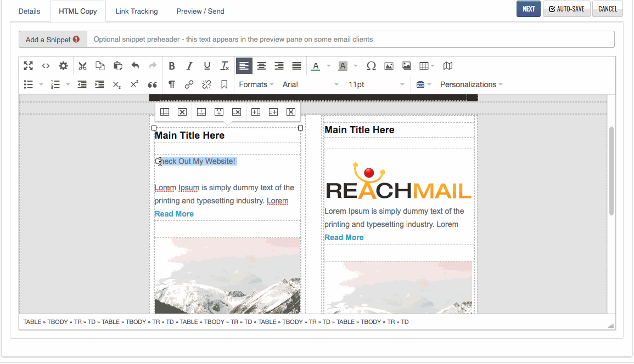Click the clear formatting icon
The width and height of the screenshot is (634, 364).
coord(225,66)
